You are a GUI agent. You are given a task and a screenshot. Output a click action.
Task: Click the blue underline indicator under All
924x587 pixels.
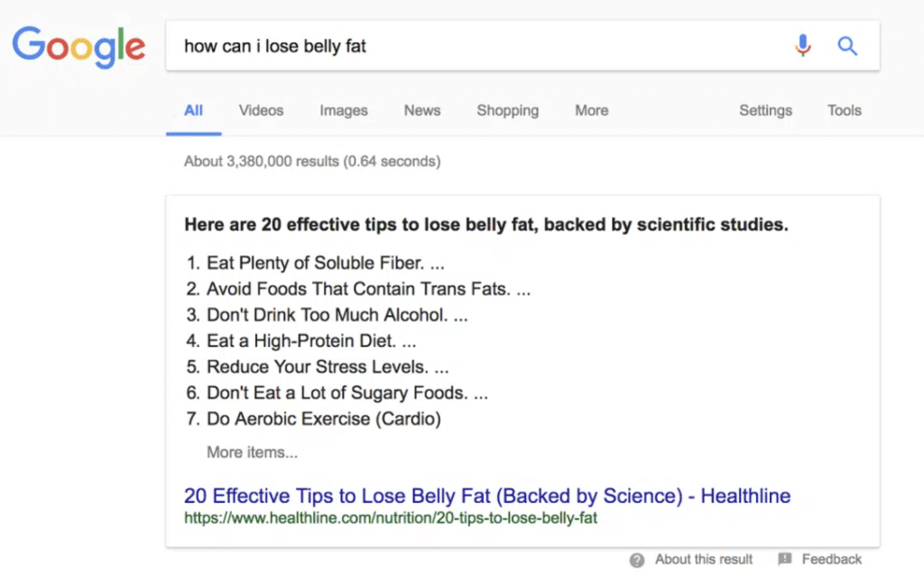(x=193, y=132)
